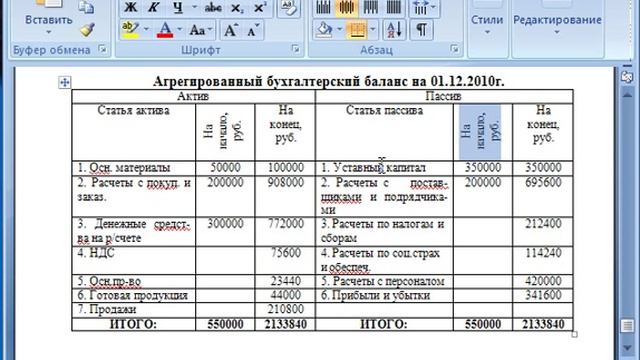Toggle bold (Ж) formatting
Image resolution: width=640 pixels, height=360 pixels.
(131, 7)
